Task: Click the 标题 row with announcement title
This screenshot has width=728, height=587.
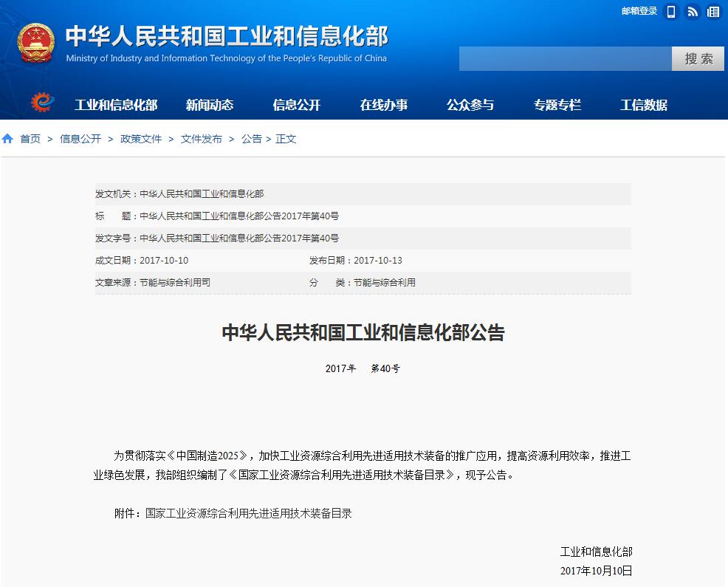Action: [x=363, y=216]
